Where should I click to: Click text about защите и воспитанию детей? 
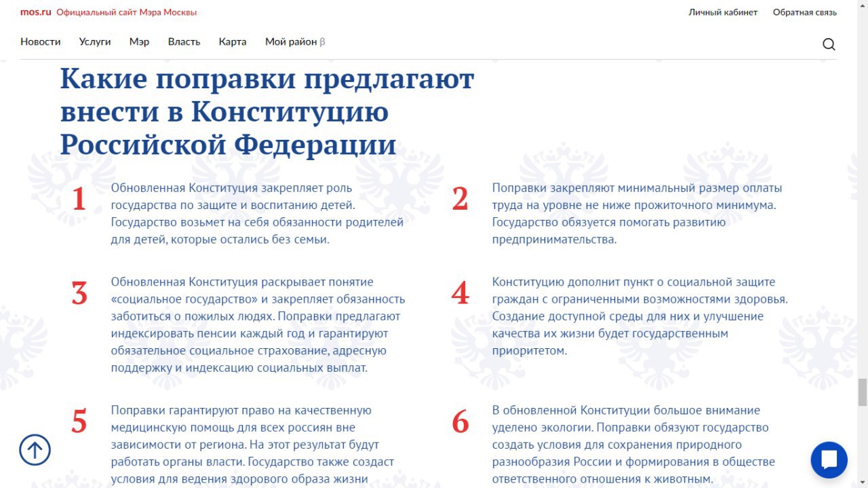coord(258,213)
